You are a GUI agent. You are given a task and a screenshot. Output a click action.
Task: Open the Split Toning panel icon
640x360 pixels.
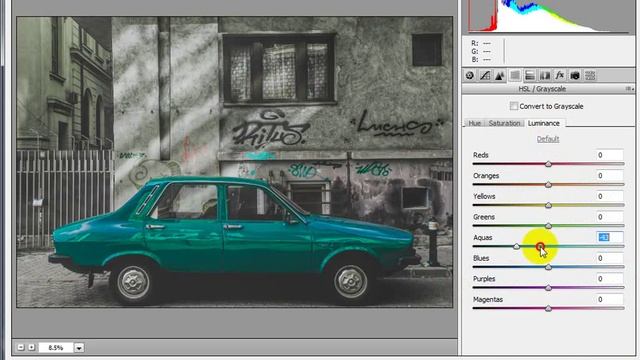(x=530, y=76)
